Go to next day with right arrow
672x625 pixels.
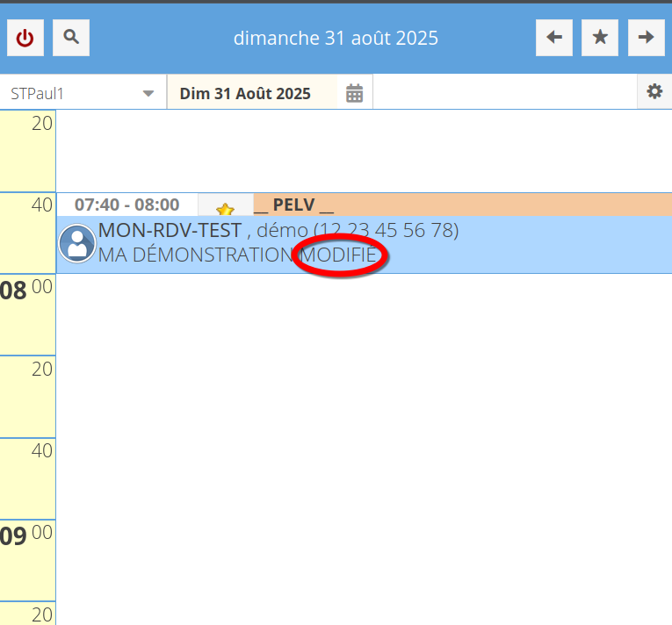click(646, 38)
